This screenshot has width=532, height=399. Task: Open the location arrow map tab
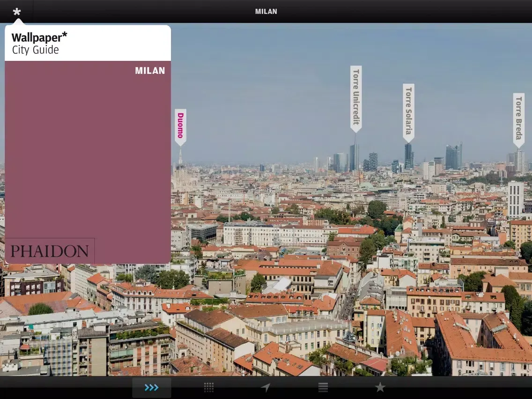click(x=266, y=387)
